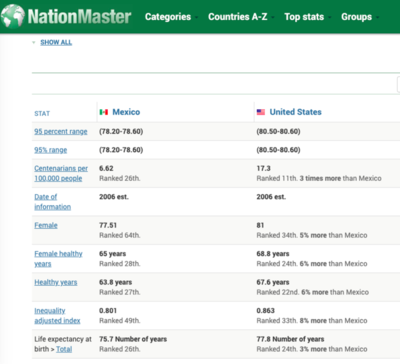This screenshot has width=400, height=364.
Task: Open the Healthy years stat link
Action: (56, 282)
